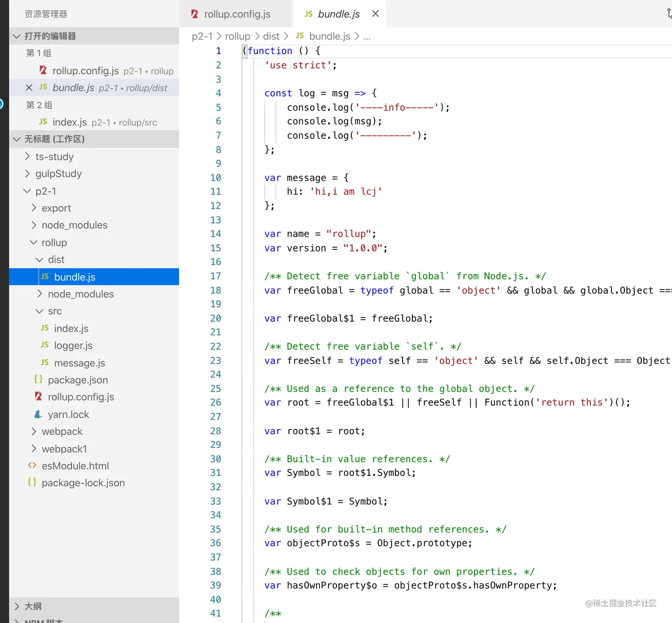Expand the 大纲 outline panel

17,606
